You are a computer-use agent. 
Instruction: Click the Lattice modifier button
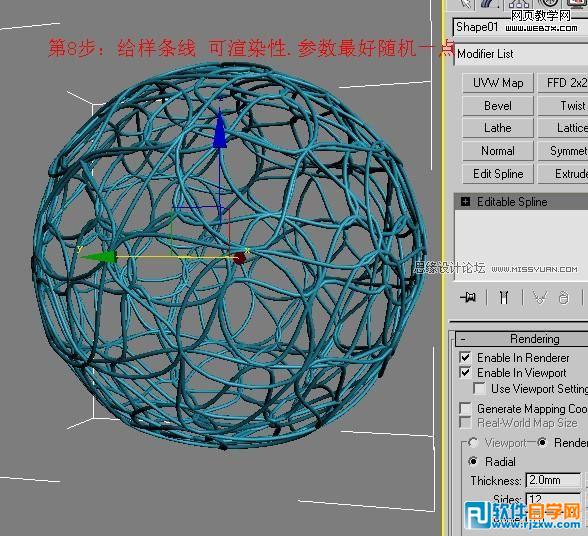[563, 128]
